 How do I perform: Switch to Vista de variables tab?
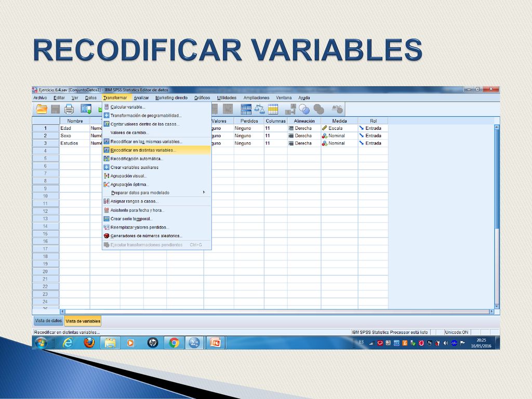pyautogui.click(x=83, y=321)
